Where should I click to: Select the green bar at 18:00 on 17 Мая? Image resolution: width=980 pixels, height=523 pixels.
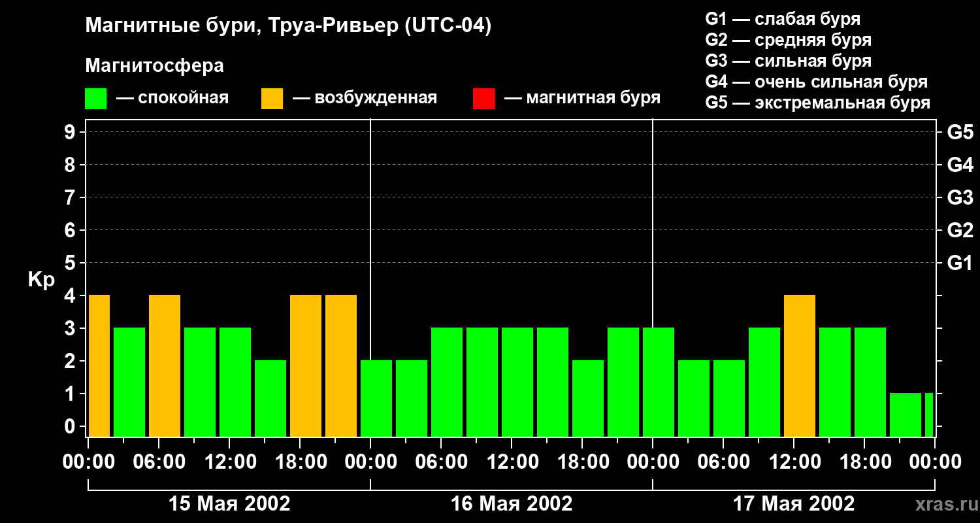pos(870,382)
